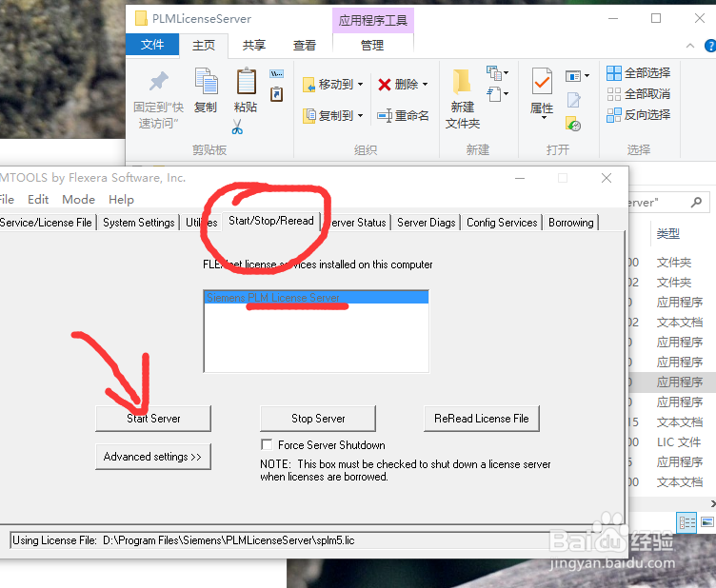Click the search magnifier in Explorer
716x588 pixels.
696,202
